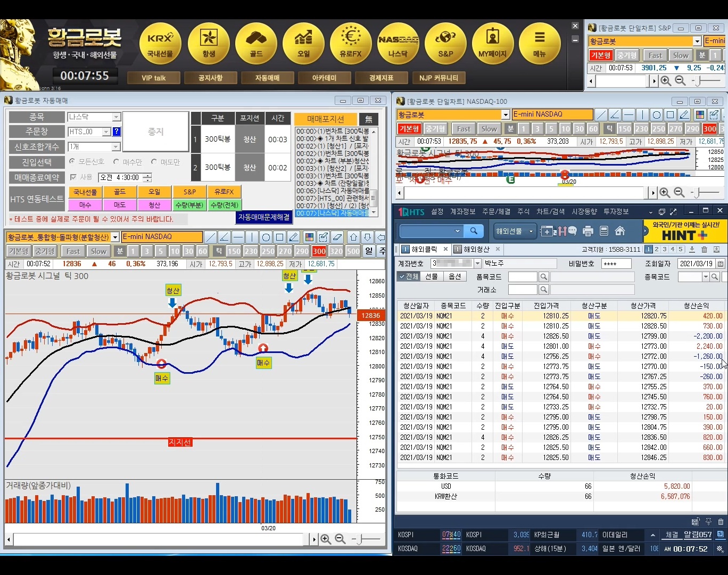
Task: Toggle 사용 checkbox for 매매종료예약
Action: click(x=73, y=177)
